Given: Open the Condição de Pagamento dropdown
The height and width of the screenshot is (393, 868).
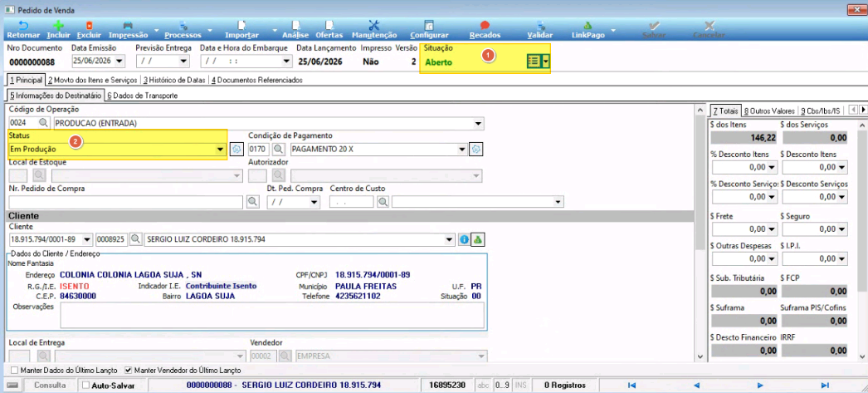Looking at the screenshot, I should point(462,149).
